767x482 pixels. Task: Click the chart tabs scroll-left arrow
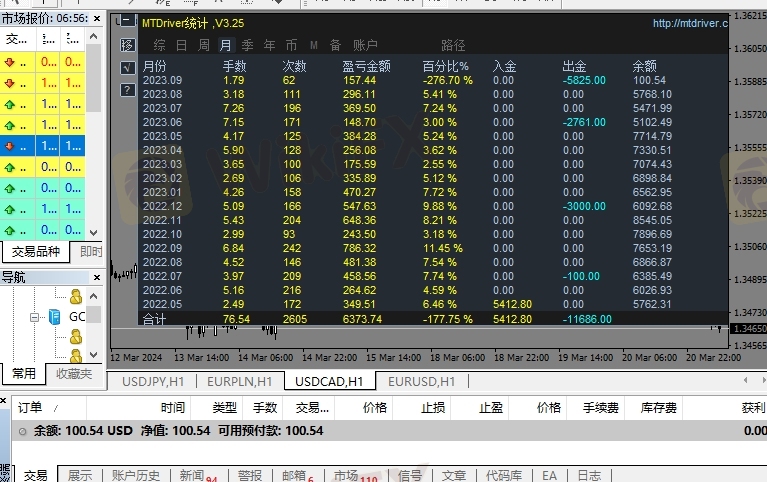point(745,380)
